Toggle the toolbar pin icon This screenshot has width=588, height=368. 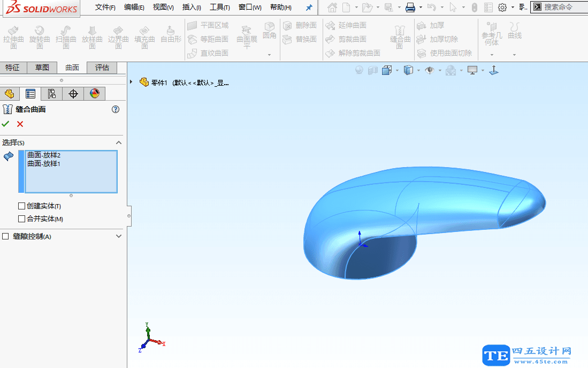pyautogui.click(x=308, y=7)
